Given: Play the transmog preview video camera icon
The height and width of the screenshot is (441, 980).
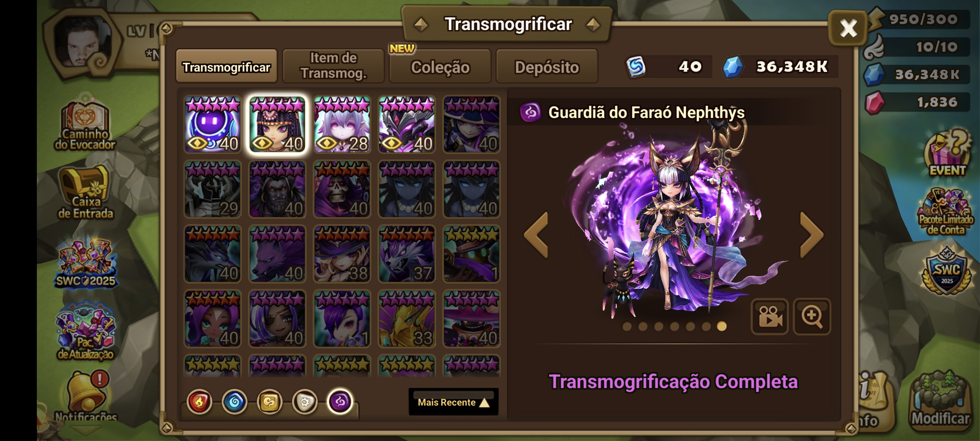Looking at the screenshot, I should point(769,316).
